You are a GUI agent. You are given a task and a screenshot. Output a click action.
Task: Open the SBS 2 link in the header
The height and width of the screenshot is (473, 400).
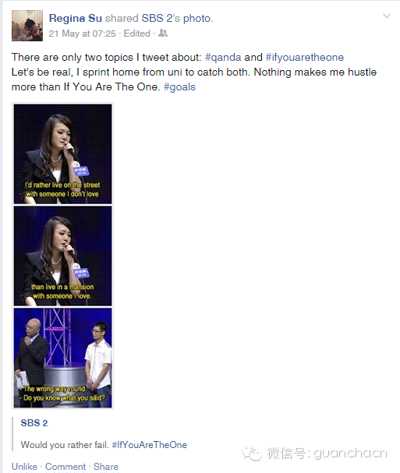(x=157, y=18)
